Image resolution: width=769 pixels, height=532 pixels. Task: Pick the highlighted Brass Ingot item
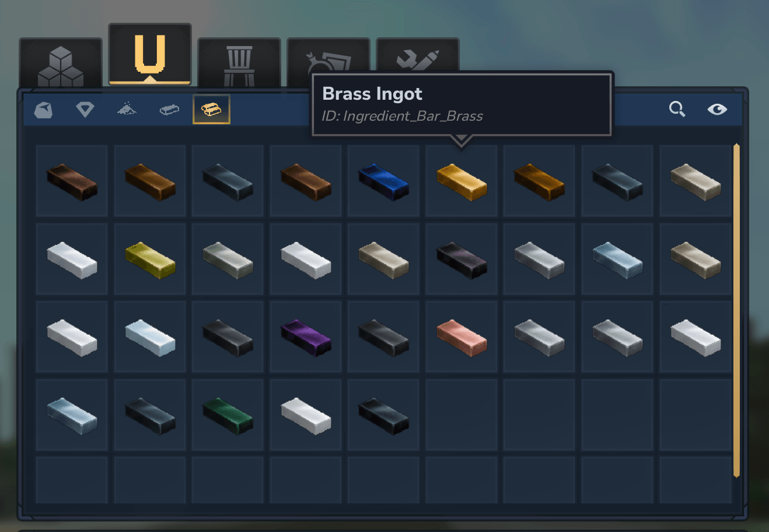tap(462, 181)
